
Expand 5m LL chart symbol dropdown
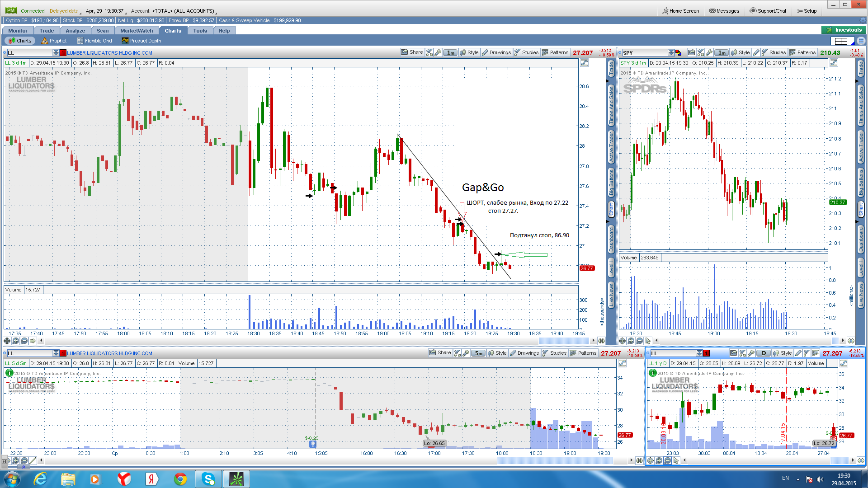[x=56, y=353]
